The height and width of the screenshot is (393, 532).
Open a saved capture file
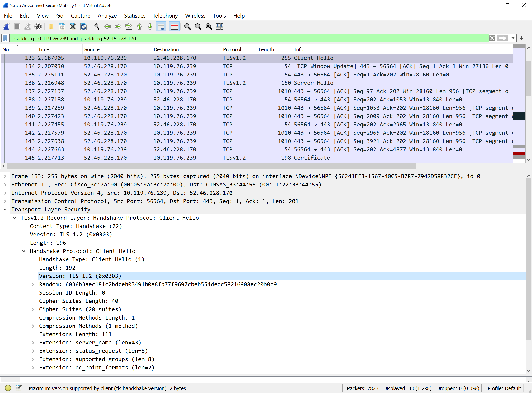point(51,27)
